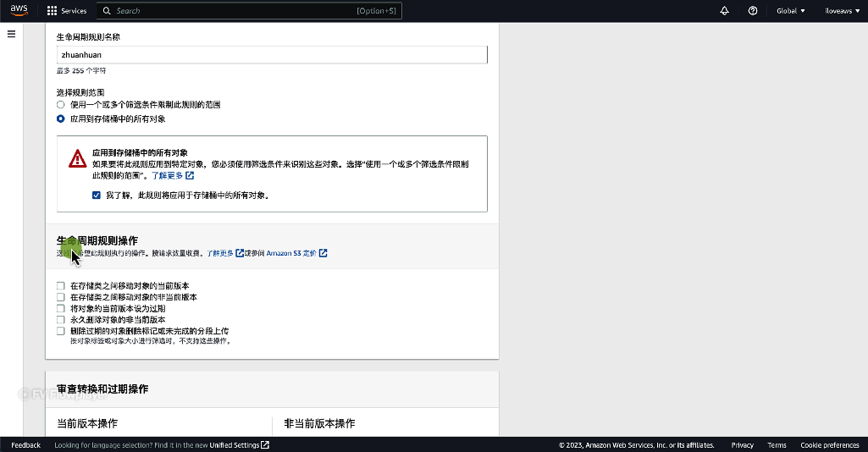Open the hamburger side navigation menu

pos(11,35)
